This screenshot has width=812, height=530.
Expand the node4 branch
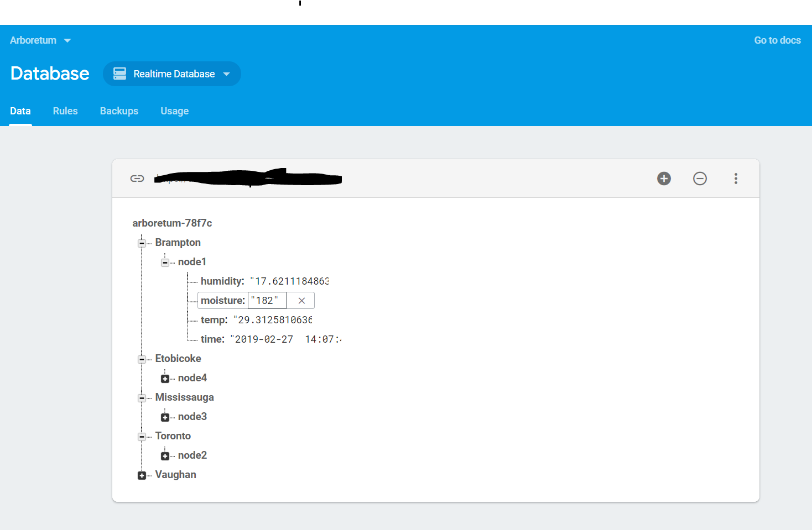tap(165, 379)
